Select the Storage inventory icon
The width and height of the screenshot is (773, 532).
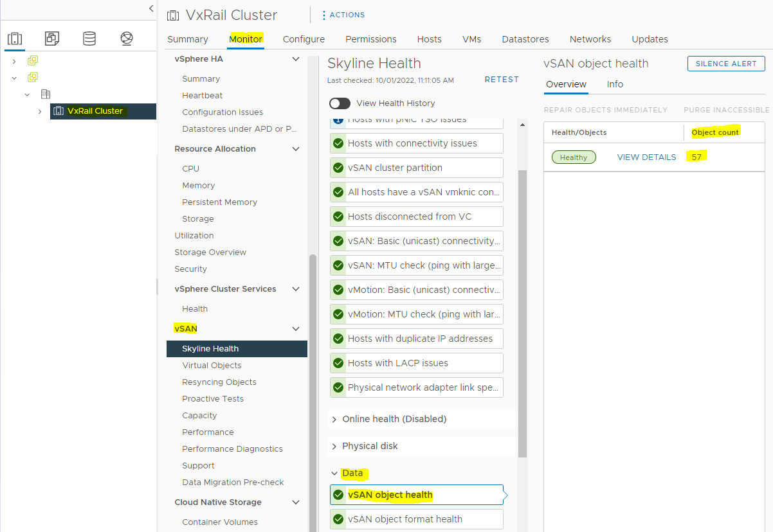[x=89, y=39]
